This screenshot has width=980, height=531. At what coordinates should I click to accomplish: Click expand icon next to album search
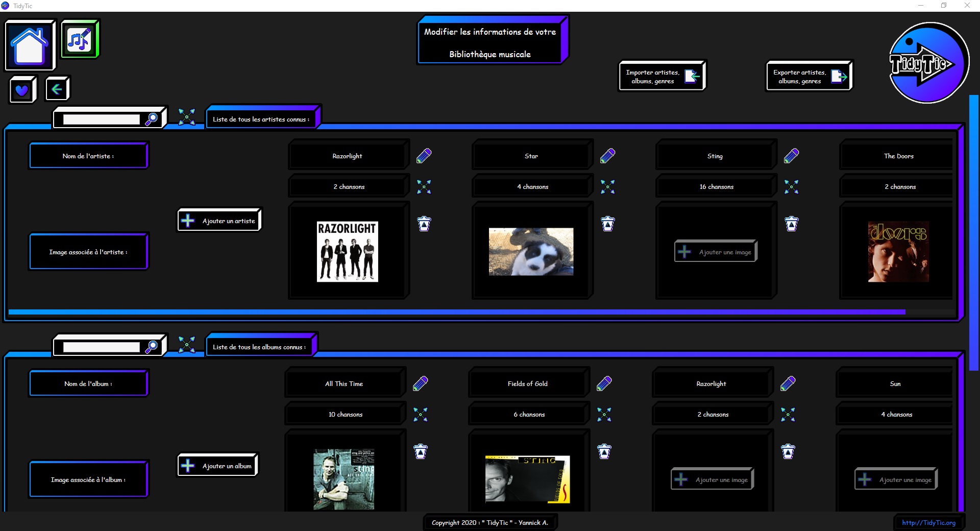click(x=187, y=345)
